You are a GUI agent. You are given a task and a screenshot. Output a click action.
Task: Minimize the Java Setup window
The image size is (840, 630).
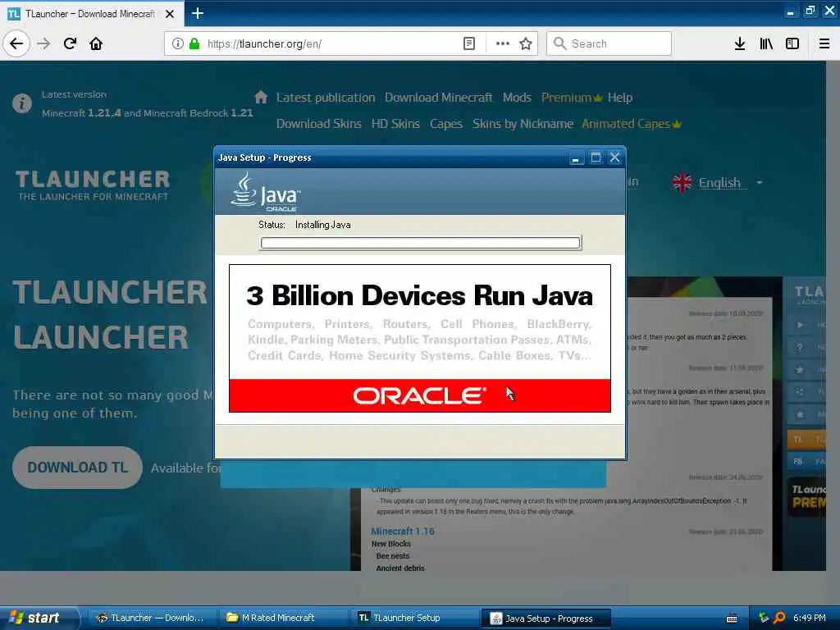[575, 157]
